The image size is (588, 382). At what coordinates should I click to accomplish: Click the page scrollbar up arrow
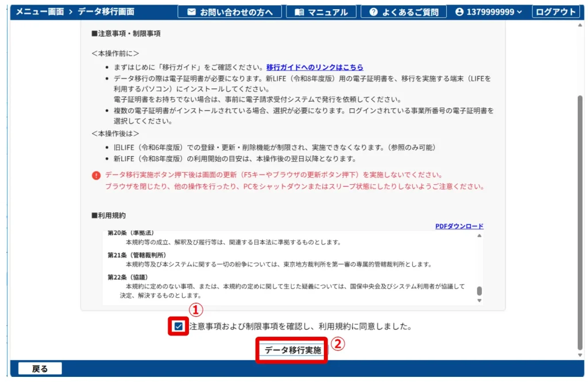[x=580, y=25]
